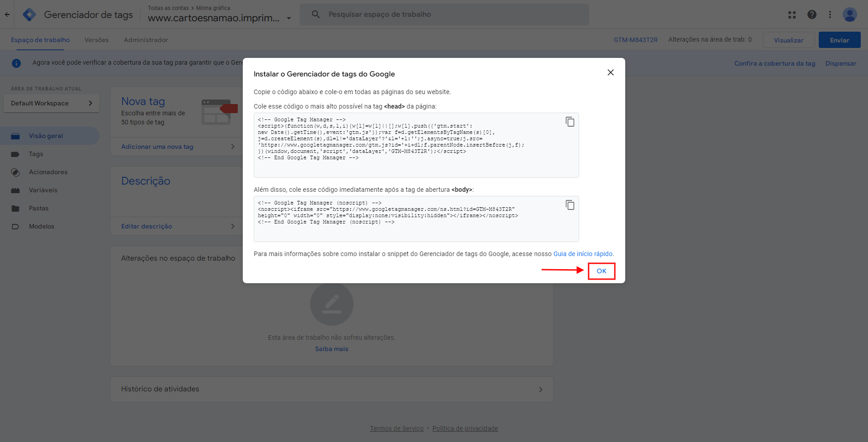
Task: Open the GTM-M843T2R container ID link
Action: pos(636,40)
